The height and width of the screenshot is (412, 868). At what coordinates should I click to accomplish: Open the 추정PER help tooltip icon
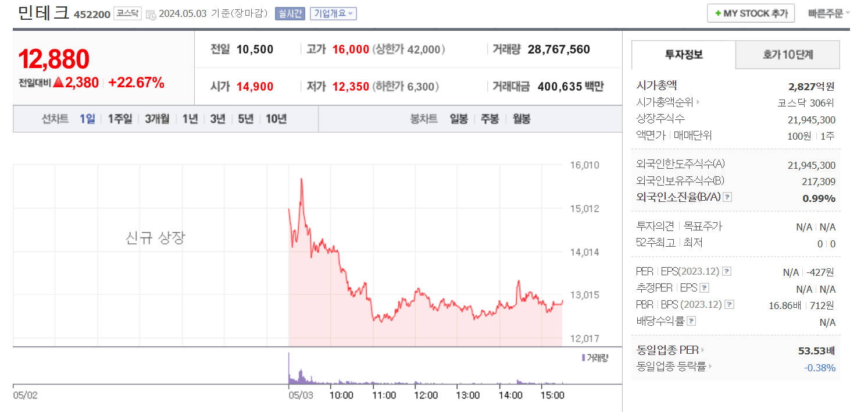705,287
